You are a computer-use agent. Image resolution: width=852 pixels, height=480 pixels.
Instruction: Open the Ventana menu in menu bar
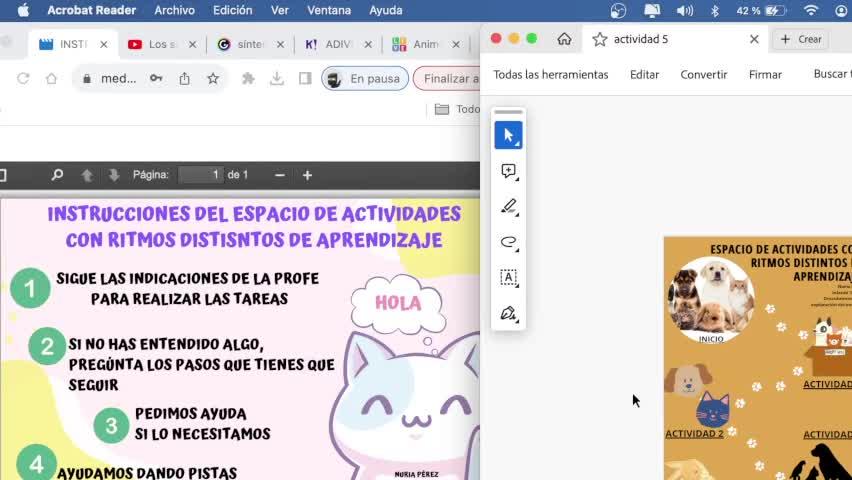(329, 10)
